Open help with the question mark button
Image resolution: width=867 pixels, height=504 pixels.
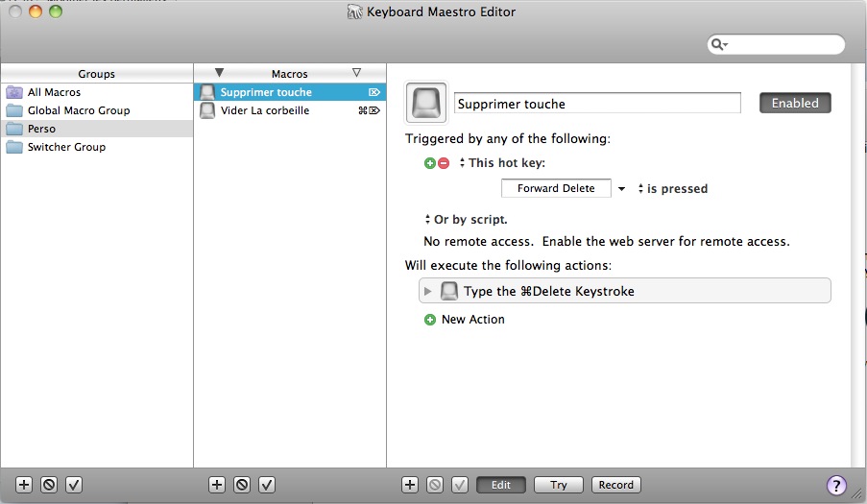coord(836,485)
